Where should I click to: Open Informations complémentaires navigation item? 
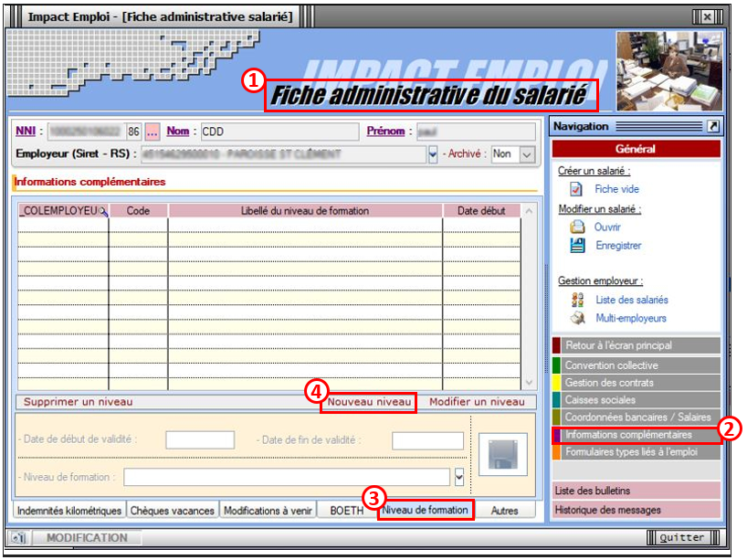pos(637,435)
